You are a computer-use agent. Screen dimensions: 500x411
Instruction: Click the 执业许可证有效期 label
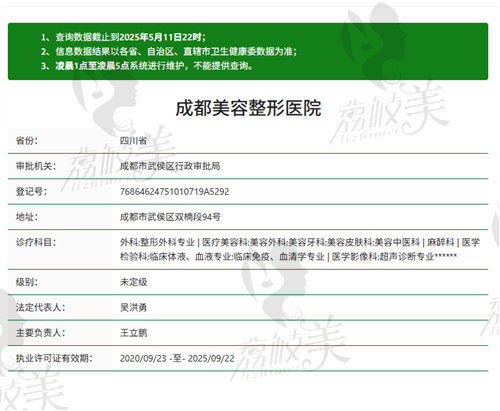click(x=54, y=358)
